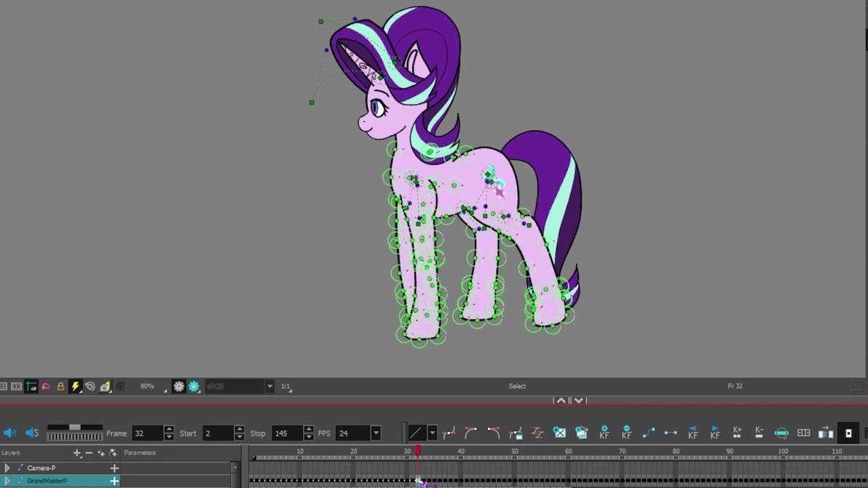Click the plus button beside GrandMasterP
The width and height of the screenshot is (868, 488).
[x=114, y=481]
